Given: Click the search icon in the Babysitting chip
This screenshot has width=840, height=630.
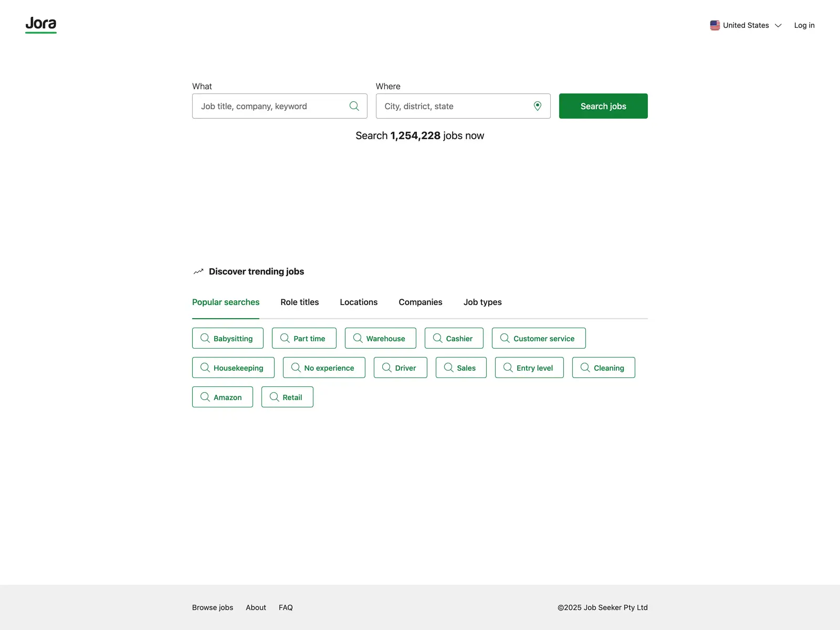Looking at the screenshot, I should point(205,338).
